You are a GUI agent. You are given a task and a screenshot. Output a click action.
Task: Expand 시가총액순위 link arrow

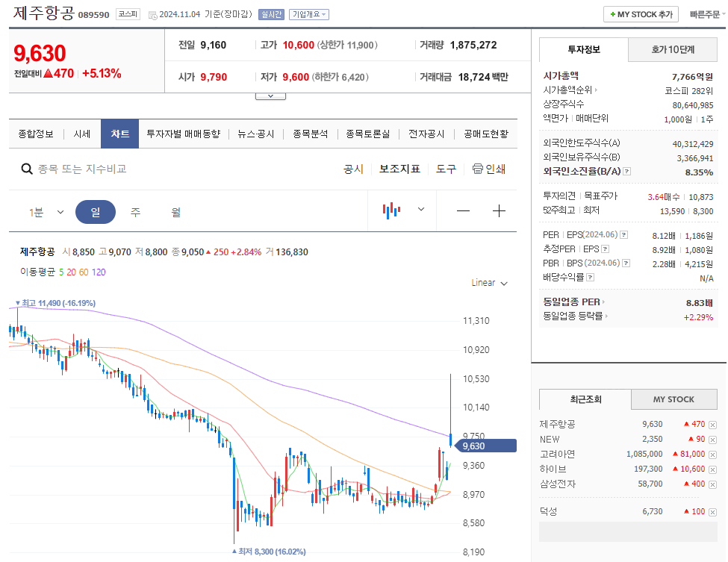coord(596,90)
